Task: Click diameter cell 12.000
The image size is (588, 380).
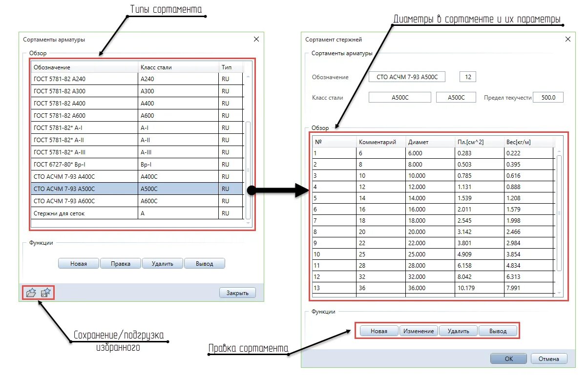Action: tap(430, 187)
